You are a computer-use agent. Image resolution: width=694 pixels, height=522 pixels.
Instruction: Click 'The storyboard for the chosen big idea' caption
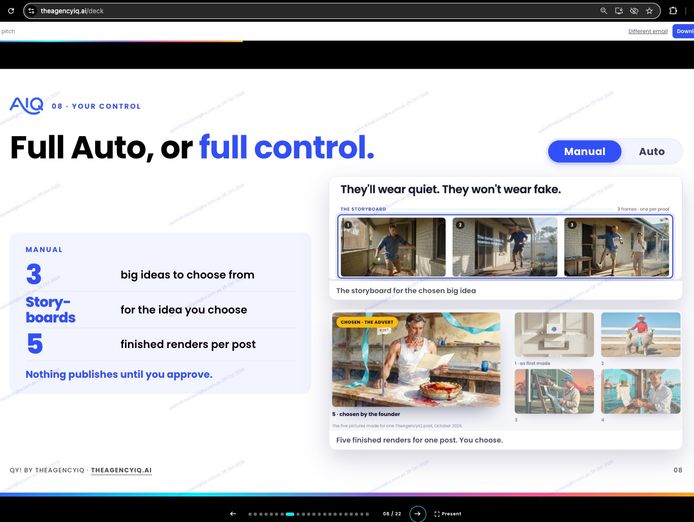coord(406,290)
